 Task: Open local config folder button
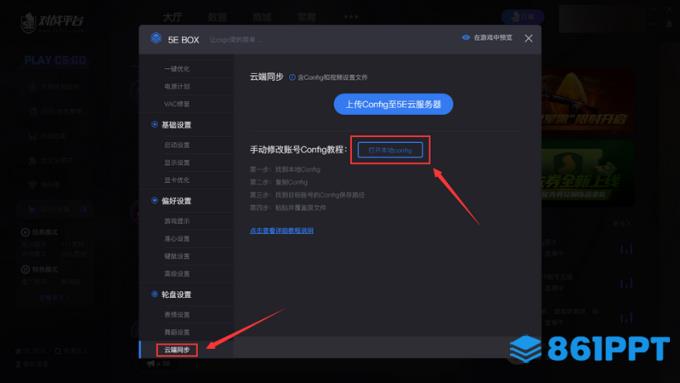(390, 150)
